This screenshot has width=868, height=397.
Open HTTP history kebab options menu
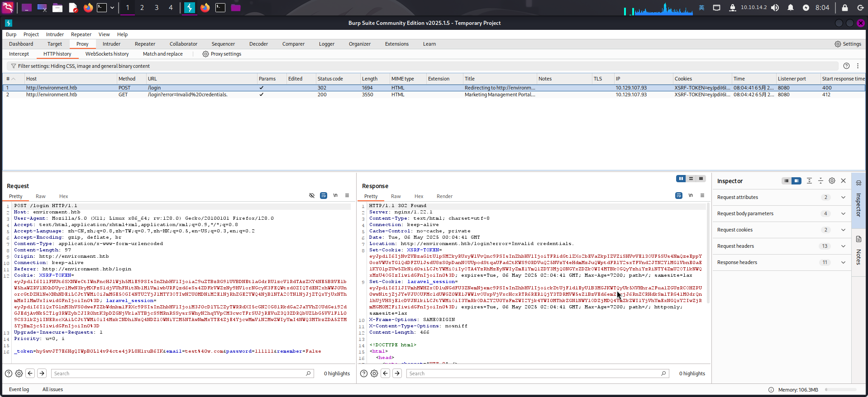pyautogui.click(x=858, y=66)
